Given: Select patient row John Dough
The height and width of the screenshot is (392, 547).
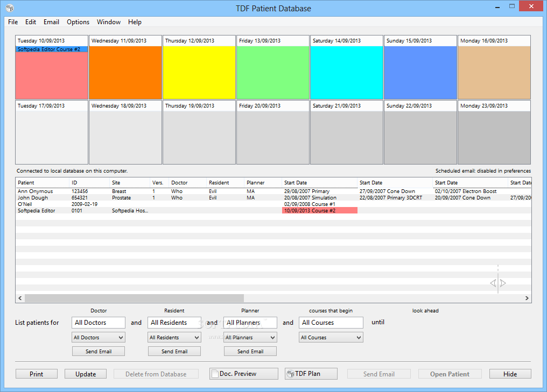Looking at the screenshot, I should pyautogui.click(x=273, y=197).
